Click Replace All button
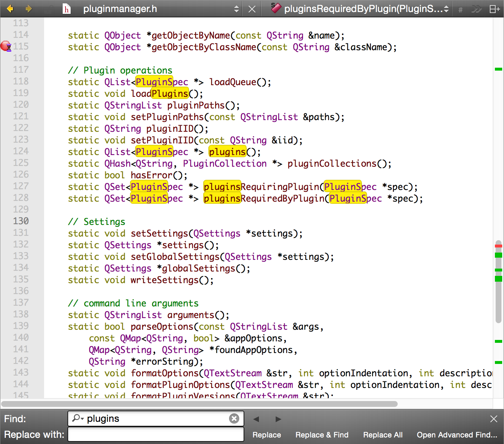Screen dimensions: 504x444 [383, 435]
